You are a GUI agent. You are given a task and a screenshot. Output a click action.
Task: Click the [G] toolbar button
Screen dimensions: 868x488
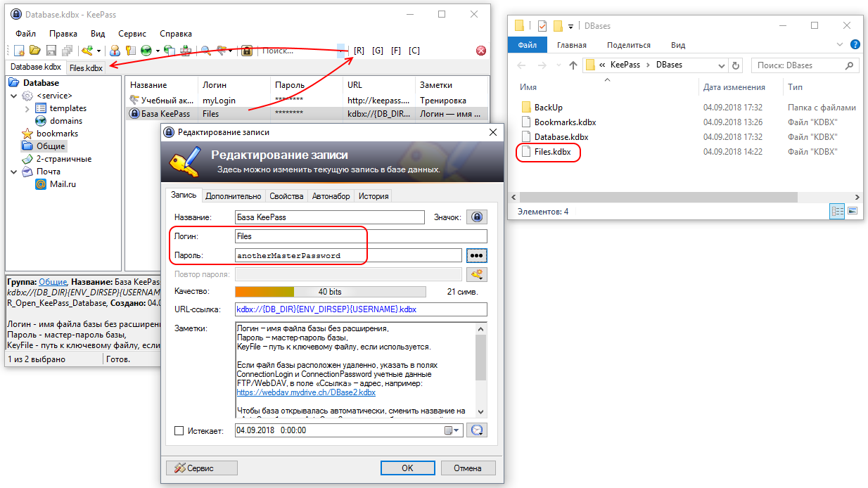point(378,51)
